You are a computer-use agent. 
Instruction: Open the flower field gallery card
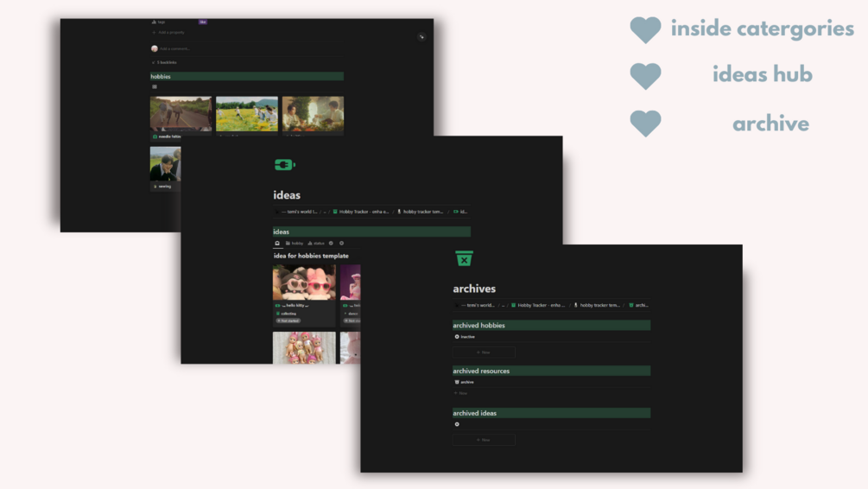click(247, 114)
